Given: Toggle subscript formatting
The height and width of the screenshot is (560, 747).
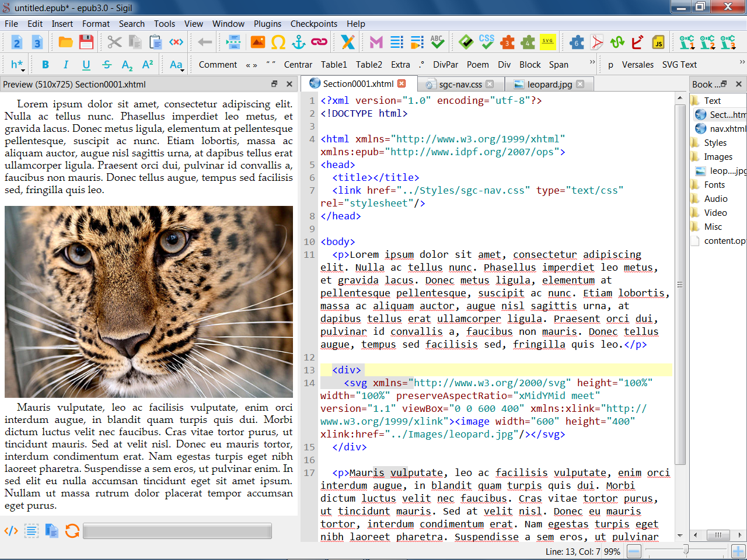Looking at the screenshot, I should [x=127, y=65].
